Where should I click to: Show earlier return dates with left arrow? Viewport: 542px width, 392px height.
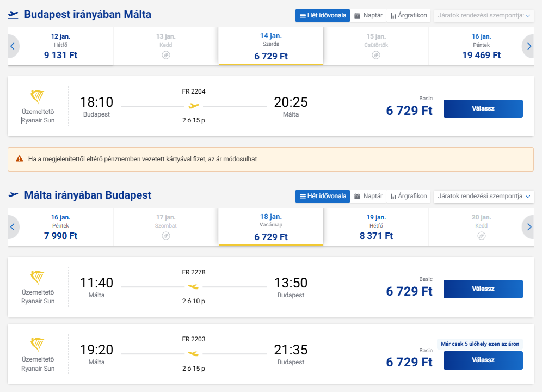13,227
